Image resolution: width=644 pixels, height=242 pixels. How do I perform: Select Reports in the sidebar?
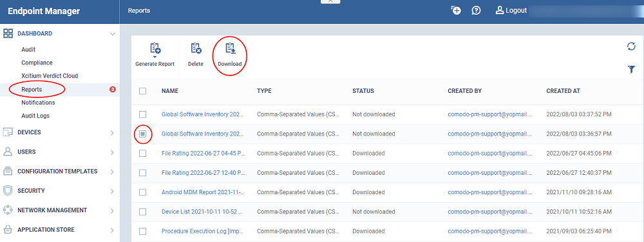32,89
